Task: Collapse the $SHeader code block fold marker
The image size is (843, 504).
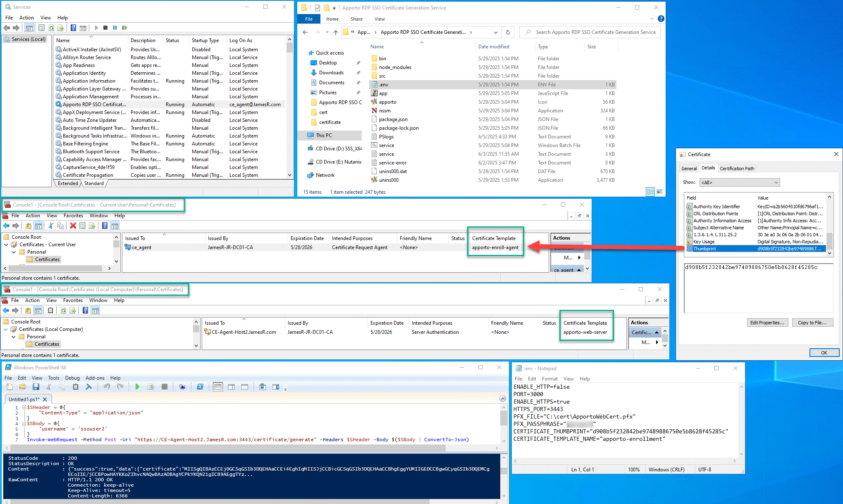Action: (24, 407)
